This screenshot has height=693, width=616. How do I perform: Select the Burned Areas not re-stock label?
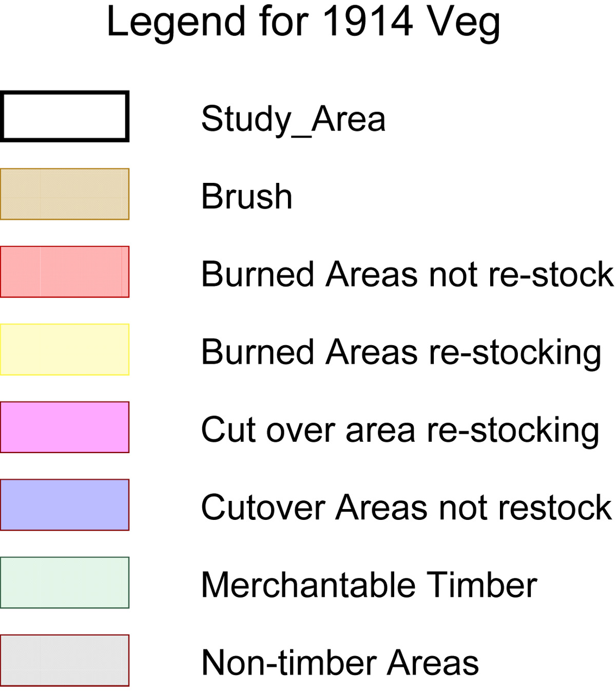click(x=408, y=274)
